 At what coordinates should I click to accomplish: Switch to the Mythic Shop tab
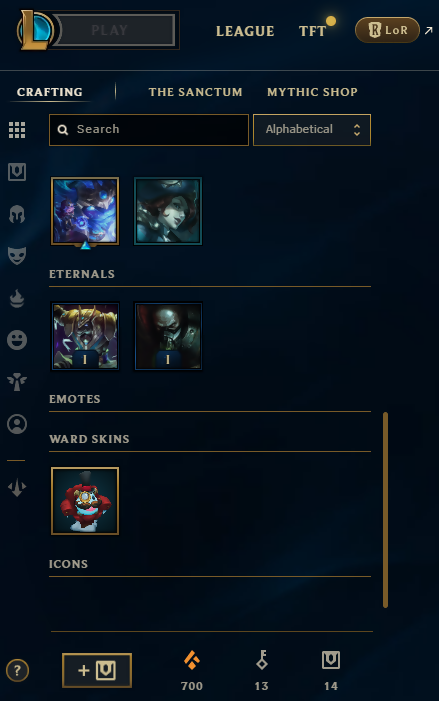coord(312,92)
